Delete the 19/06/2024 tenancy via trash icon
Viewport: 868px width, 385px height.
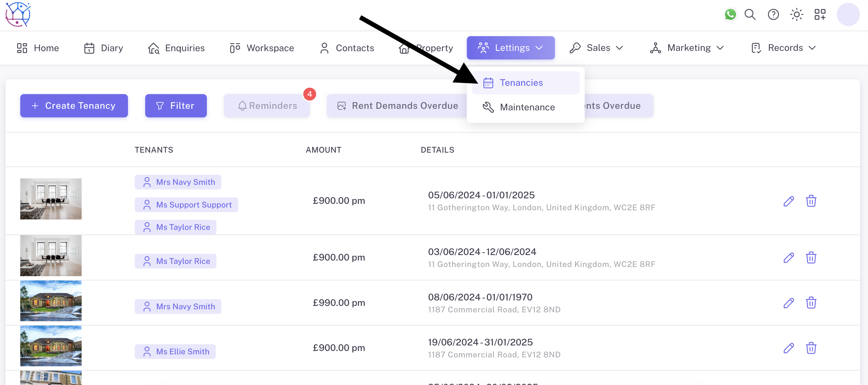(811, 348)
